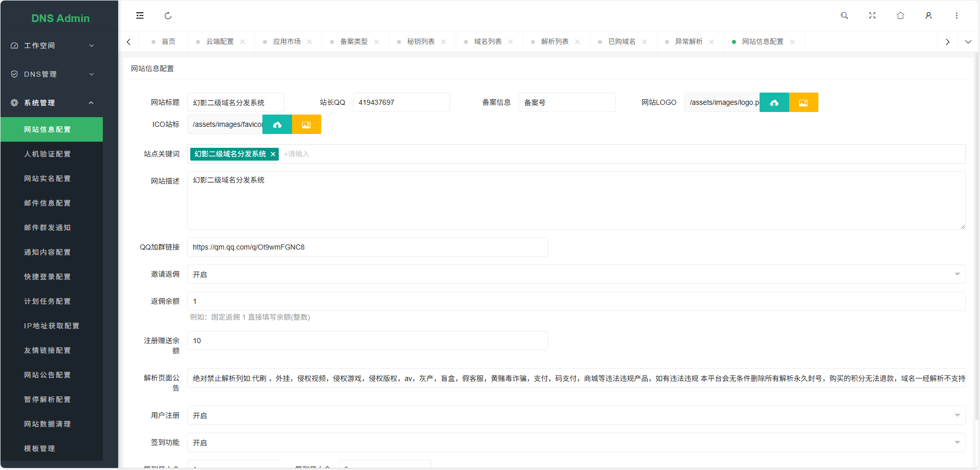
Task: Go to 友情链接配置 in the sidebar
Action: point(47,350)
